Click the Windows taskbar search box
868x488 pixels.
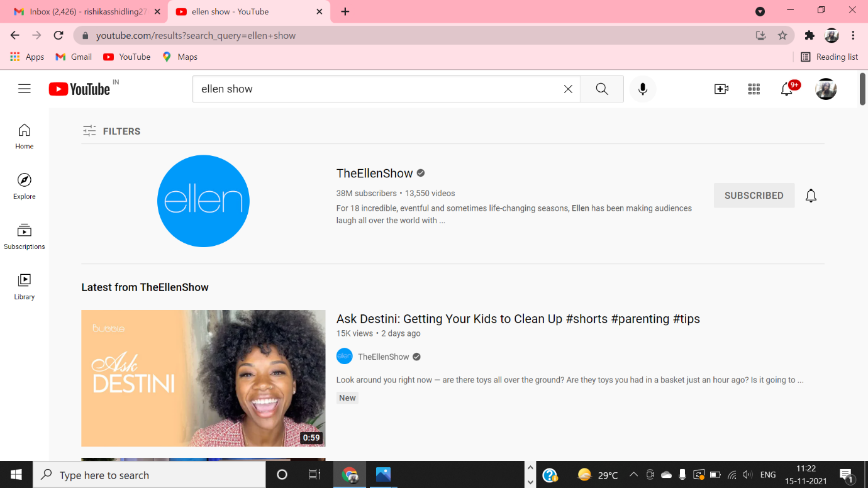[x=149, y=475]
